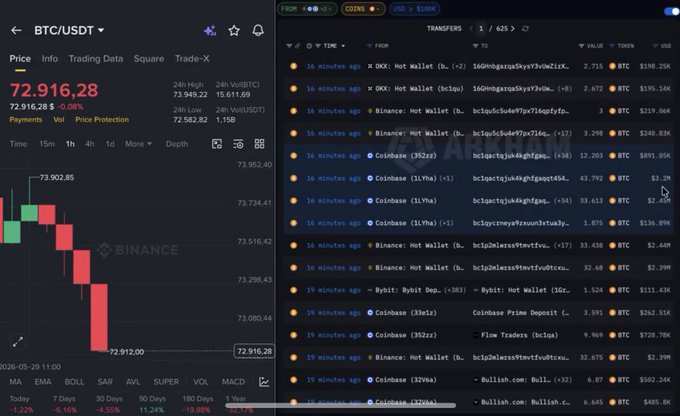The image size is (680, 416).
Task: Go back with the left arrow icon
Action: pyautogui.click(x=16, y=30)
